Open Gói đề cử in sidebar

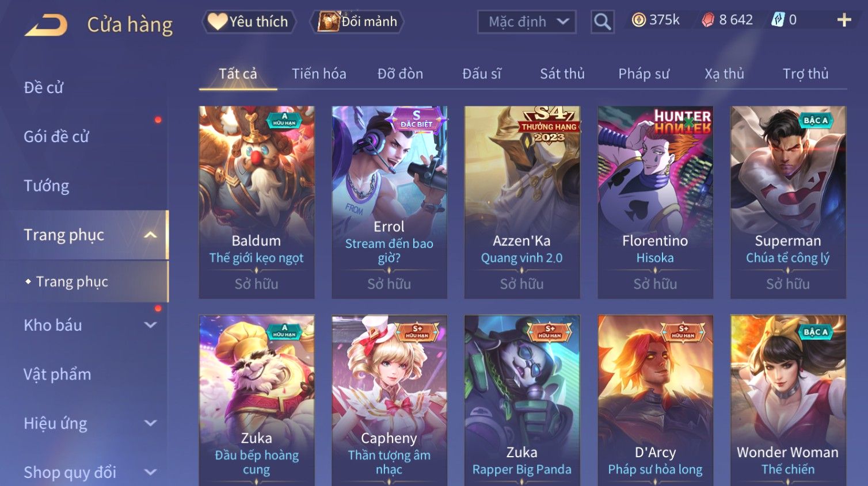tap(56, 136)
